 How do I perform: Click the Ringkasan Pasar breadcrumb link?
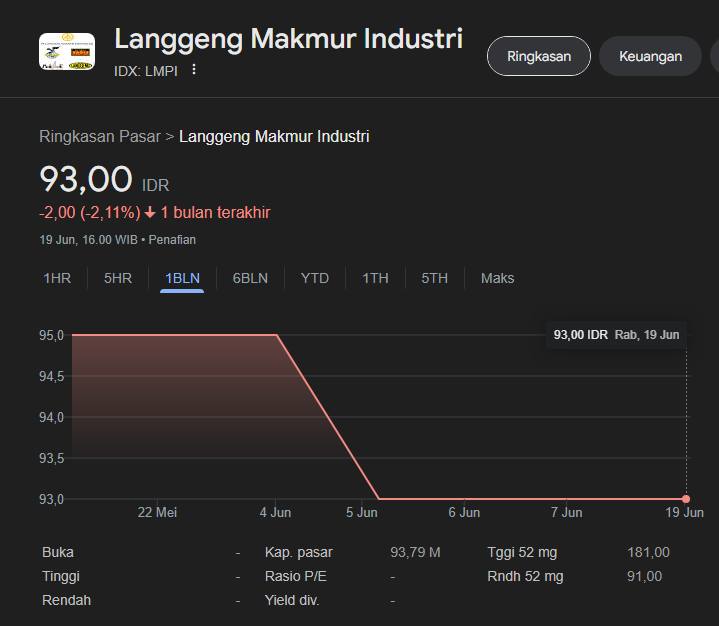[100, 136]
